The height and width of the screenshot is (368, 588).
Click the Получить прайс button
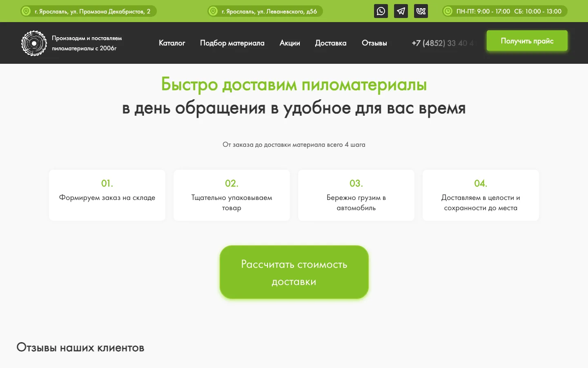tap(527, 40)
